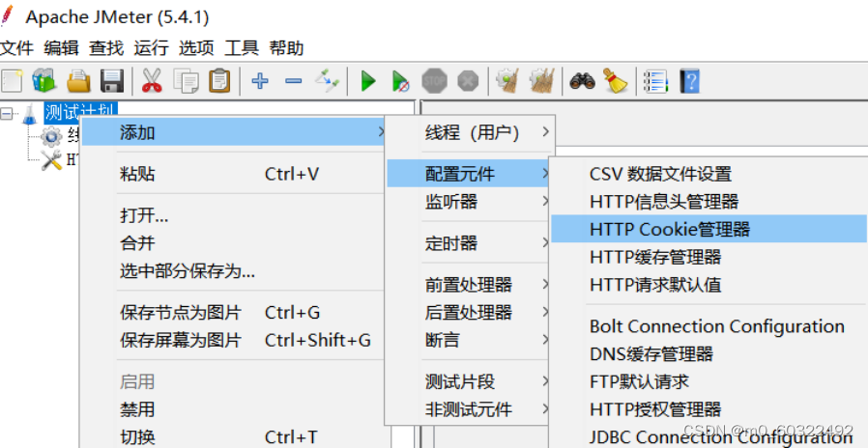This screenshot has height=448, width=868.
Task: Choose 粘贴 from the context menu
Action: pyautogui.click(x=233, y=174)
